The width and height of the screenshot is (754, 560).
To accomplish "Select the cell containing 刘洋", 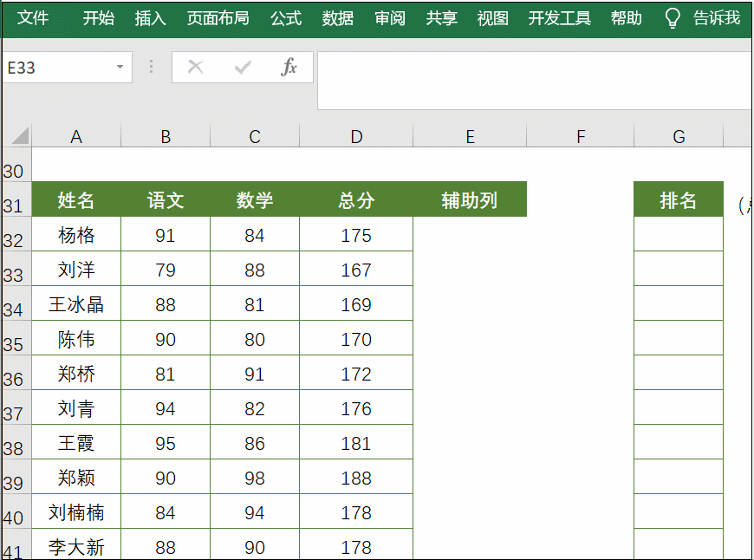I will 76,269.
